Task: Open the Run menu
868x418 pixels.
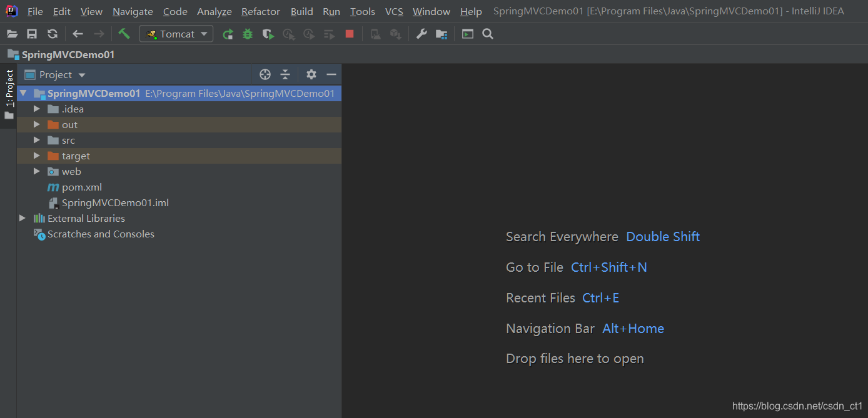Action: [331, 11]
